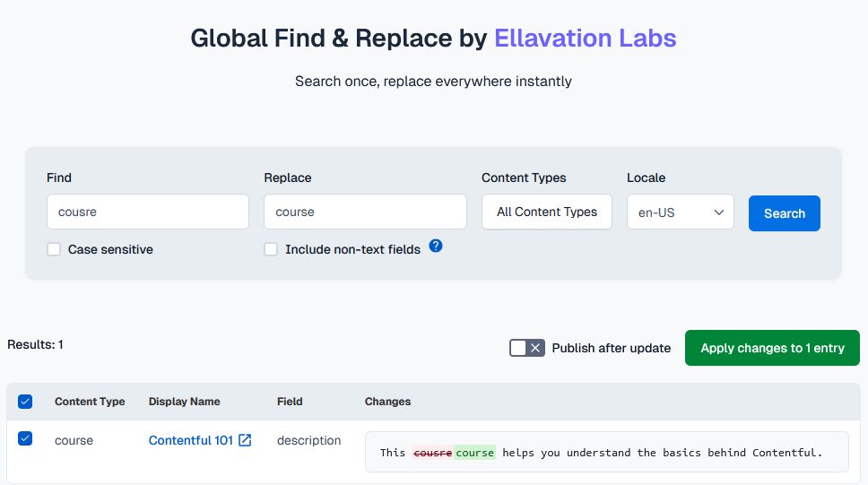Click the Content Type column header
Image resolution: width=868 pixels, height=485 pixels.
90,402
